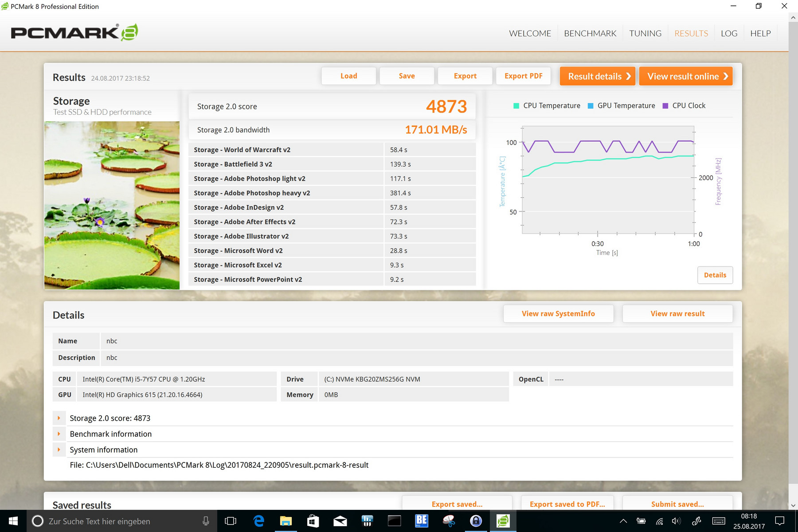Click Export saved to PDF... button
Viewport: 798px width, 532px height.
[x=567, y=504]
